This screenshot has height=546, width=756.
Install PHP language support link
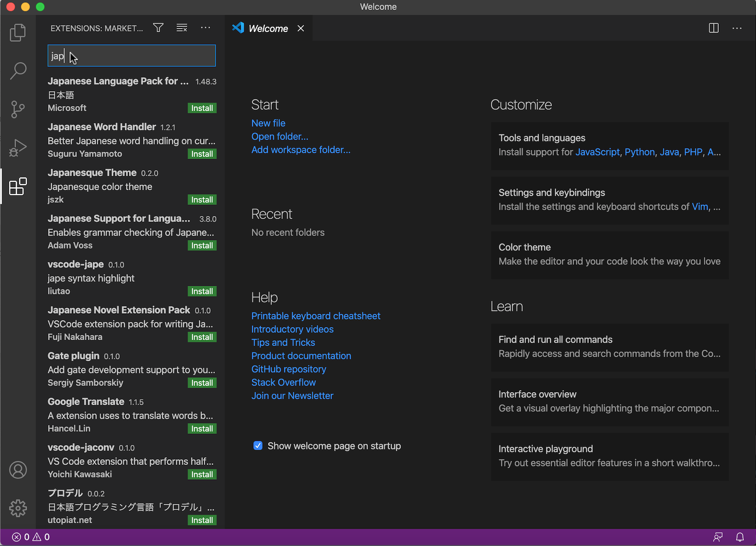693,152
